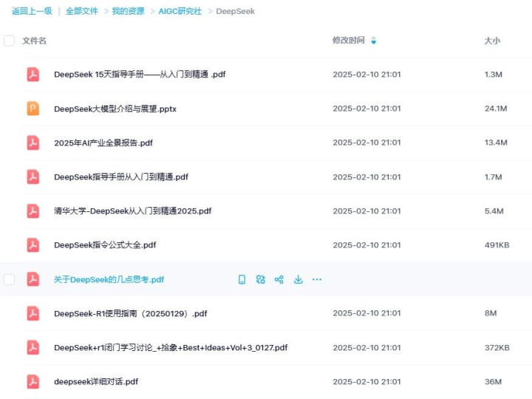The image size is (532, 399).
Task: Open 关于DeepSeek的几点思考.pdf link
Action: point(109,279)
